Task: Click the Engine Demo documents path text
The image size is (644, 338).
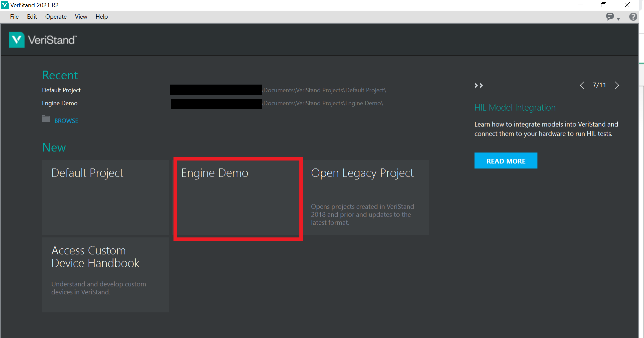Action: 323,103
